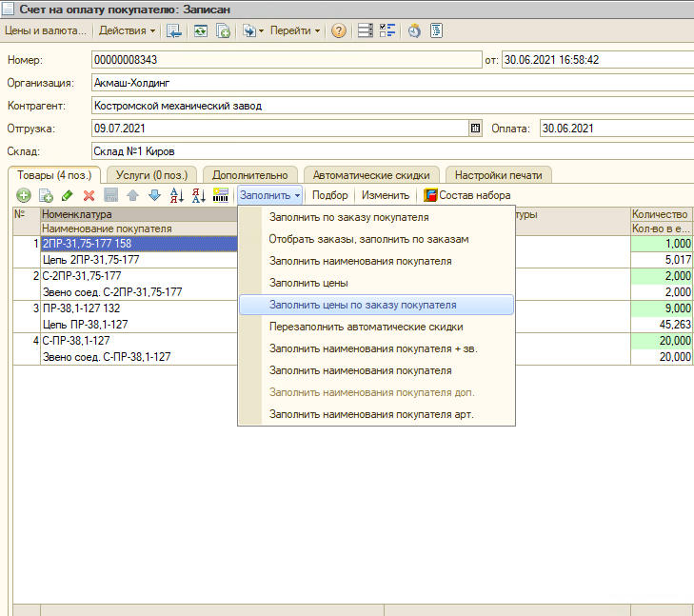Select row cell С-2ПР-31,75-177
The width and height of the screenshot is (694, 616).
139,276
